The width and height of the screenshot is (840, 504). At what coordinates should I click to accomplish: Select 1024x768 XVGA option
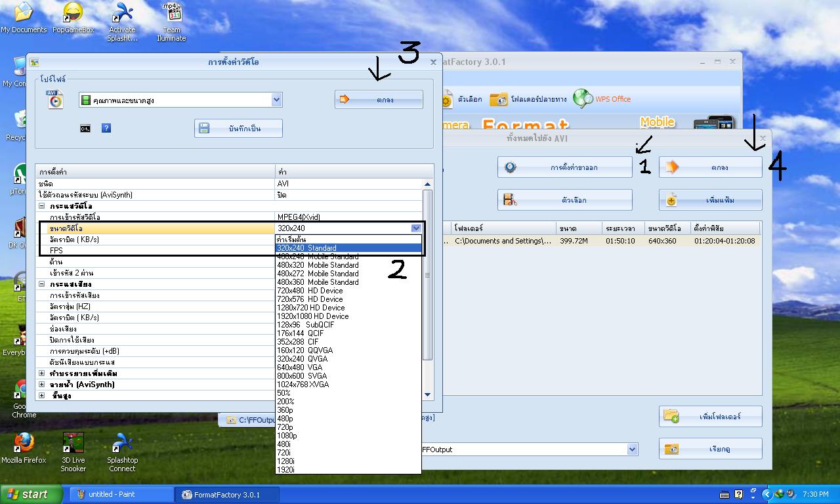pos(348,385)
